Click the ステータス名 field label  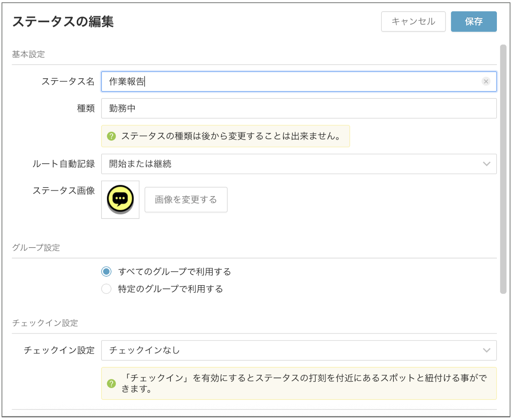(x=68, y=81)
